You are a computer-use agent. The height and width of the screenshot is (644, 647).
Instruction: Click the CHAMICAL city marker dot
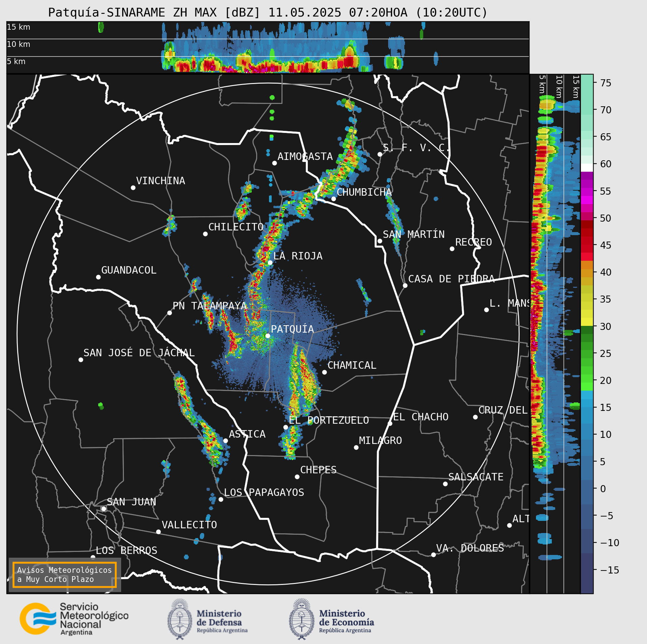pos(324,372)
